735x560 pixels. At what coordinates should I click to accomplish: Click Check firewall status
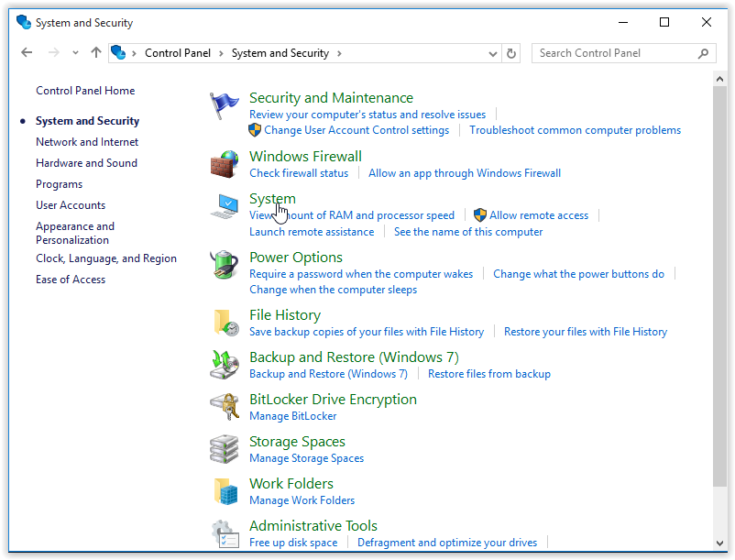299,173
